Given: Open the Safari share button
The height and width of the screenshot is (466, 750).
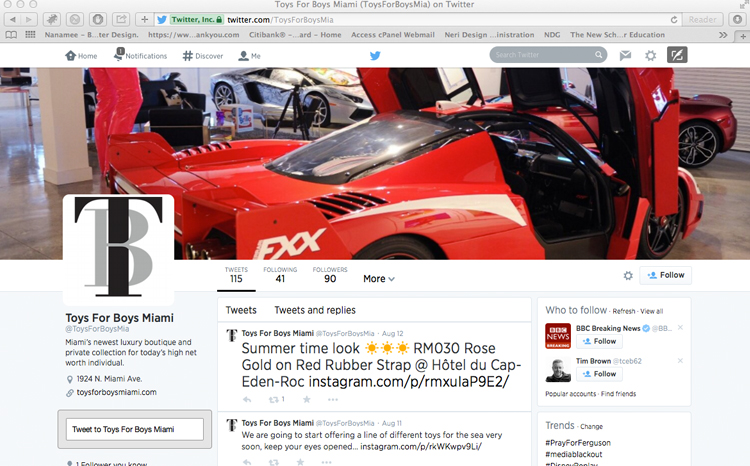Looking at the screenshot, I should [x=121, y=20].
